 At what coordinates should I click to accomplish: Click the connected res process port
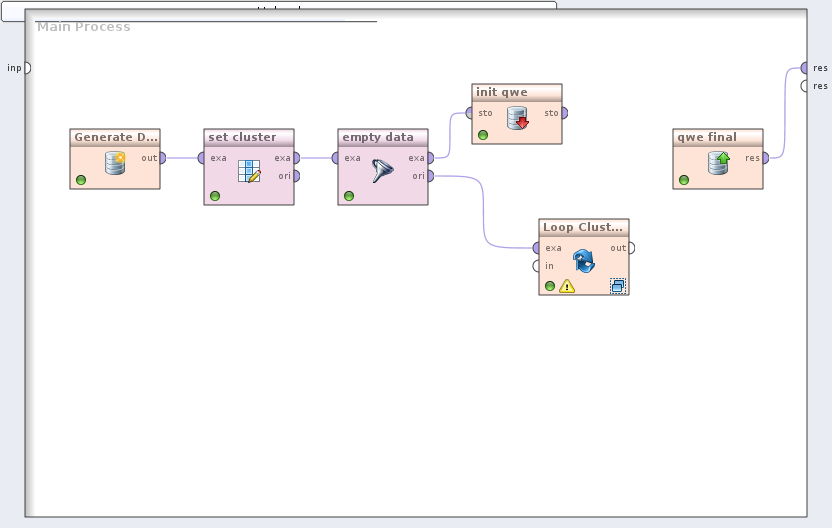pos(804,68)
